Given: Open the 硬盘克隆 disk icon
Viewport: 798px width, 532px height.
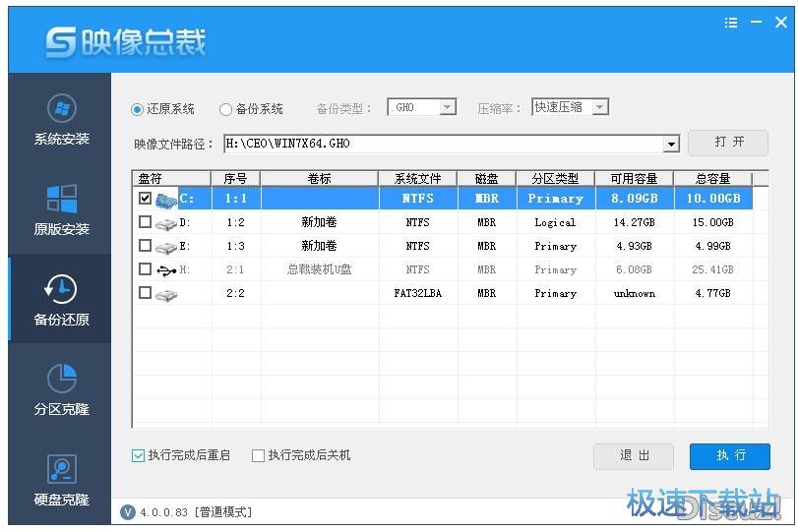Looking at the screenshot, I should click(61, 469).
